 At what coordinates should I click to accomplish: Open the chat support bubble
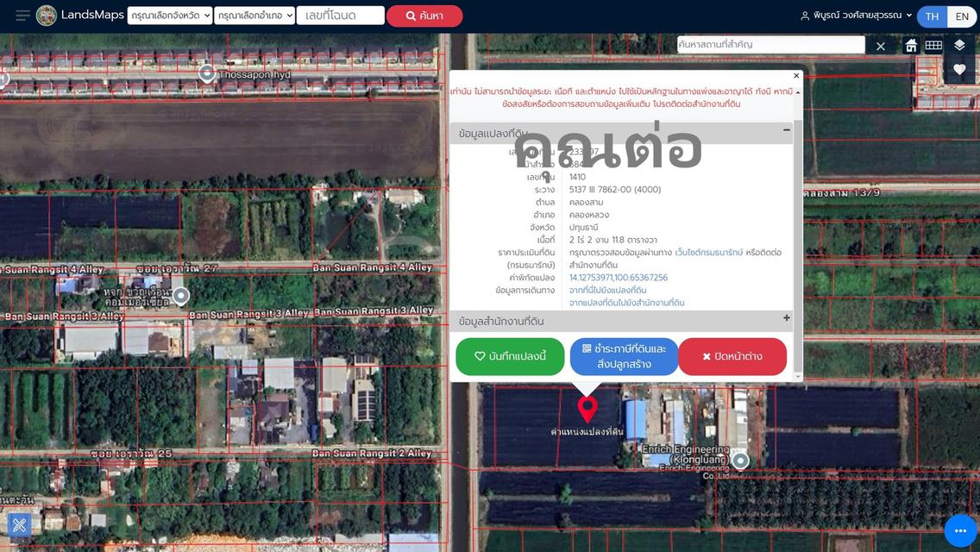(x=958, y=531)
